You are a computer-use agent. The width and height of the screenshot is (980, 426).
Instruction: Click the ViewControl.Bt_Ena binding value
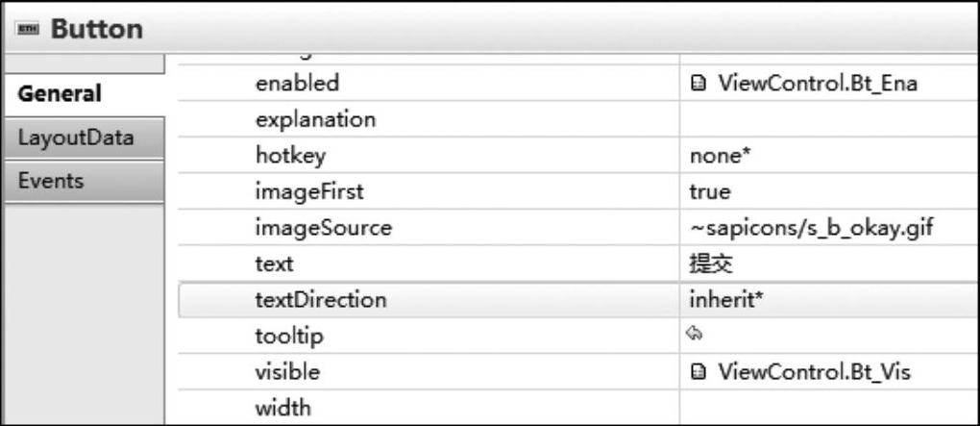818,84
